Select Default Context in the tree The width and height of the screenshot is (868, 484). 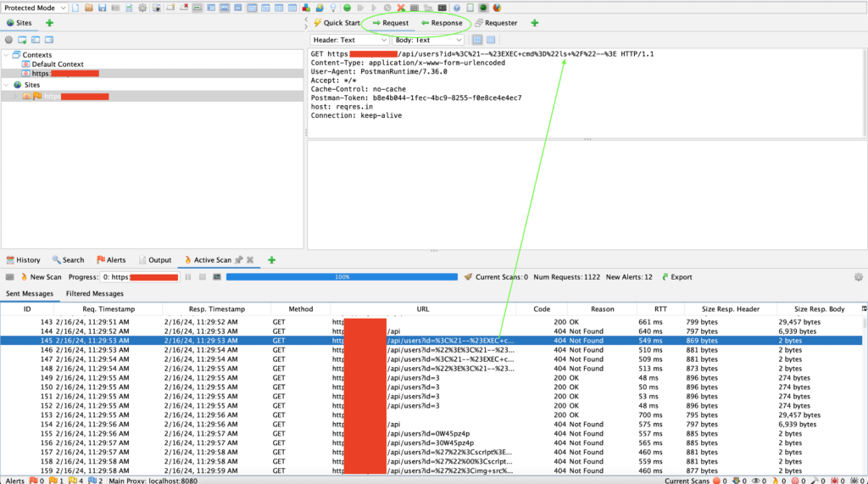tap(57, 64)
